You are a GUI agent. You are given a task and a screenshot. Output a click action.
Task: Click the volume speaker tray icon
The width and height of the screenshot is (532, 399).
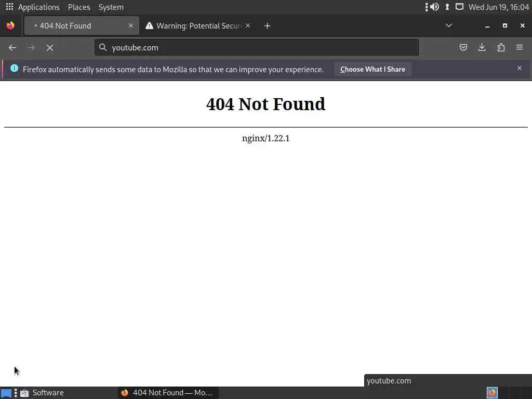435,7
